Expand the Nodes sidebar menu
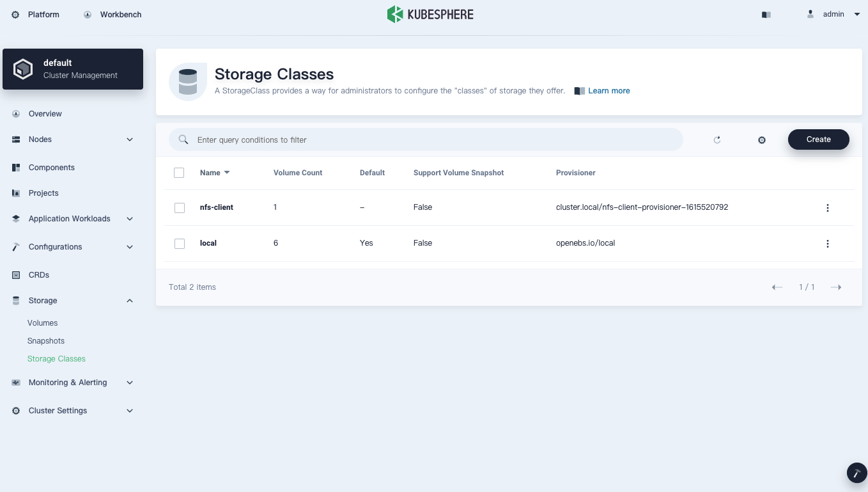The width and height of the screenshot is (868, 492). [130, 139]
